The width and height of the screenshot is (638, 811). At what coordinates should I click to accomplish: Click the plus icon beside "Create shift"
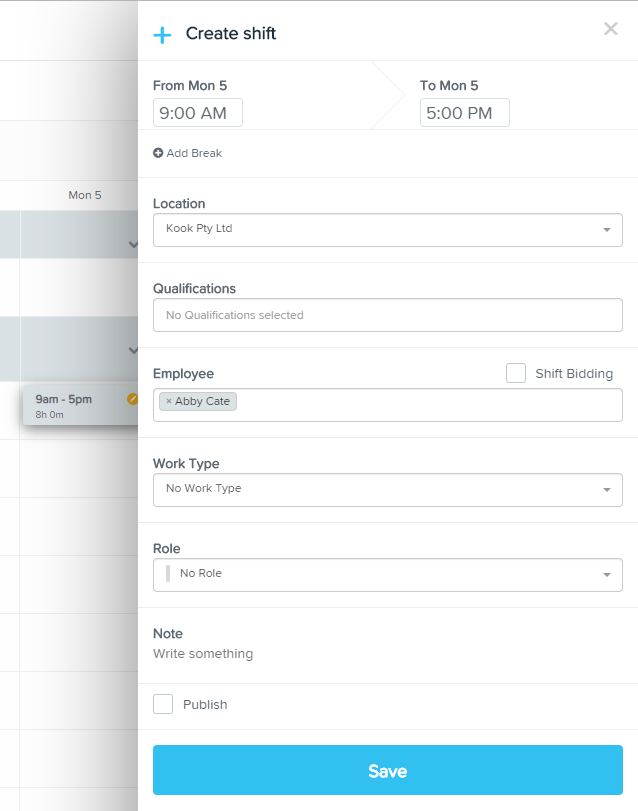(162, 33)
